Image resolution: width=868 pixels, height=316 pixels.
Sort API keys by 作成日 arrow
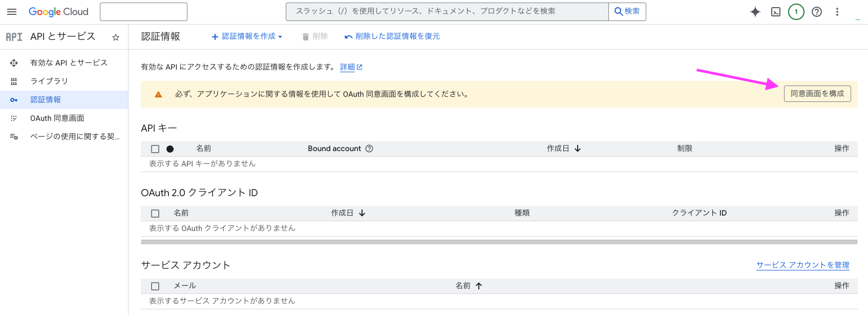tap(578, 149)
